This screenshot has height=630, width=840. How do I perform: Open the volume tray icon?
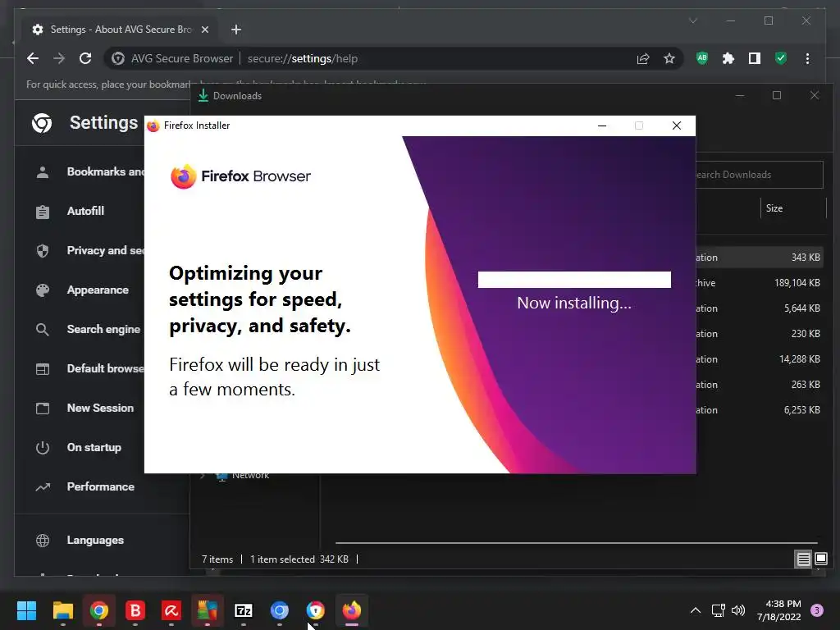(x=738, y=610)
